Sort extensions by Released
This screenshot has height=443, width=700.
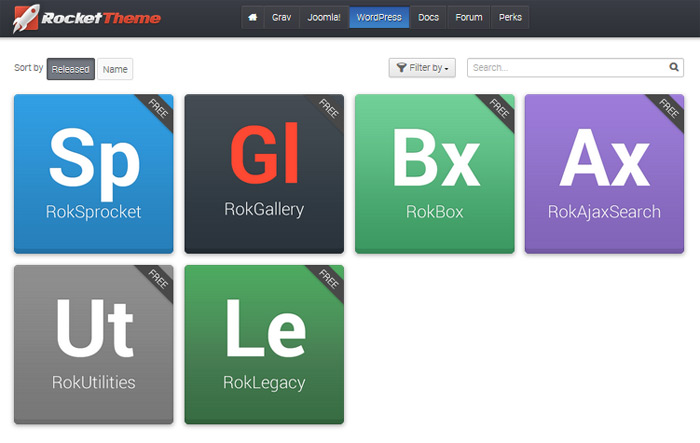pyautogui.click(x=71, y=69)
